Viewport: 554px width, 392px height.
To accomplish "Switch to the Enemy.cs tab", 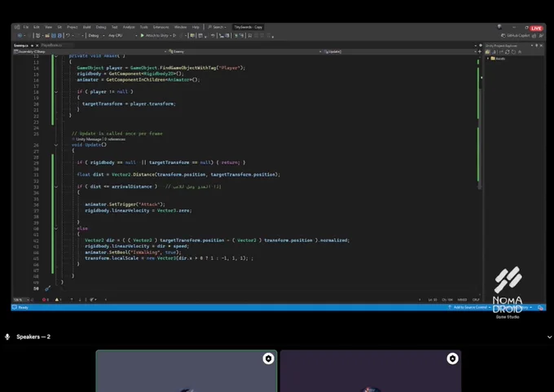I will [x=21, y=46].
